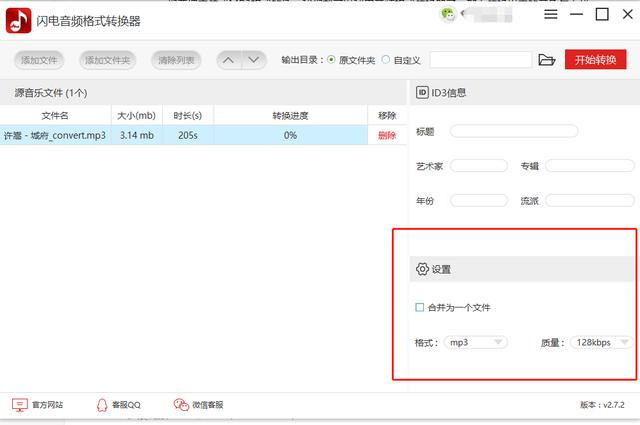Enable the 合并为一个文件 checkbox

click(x=420, y=307)
